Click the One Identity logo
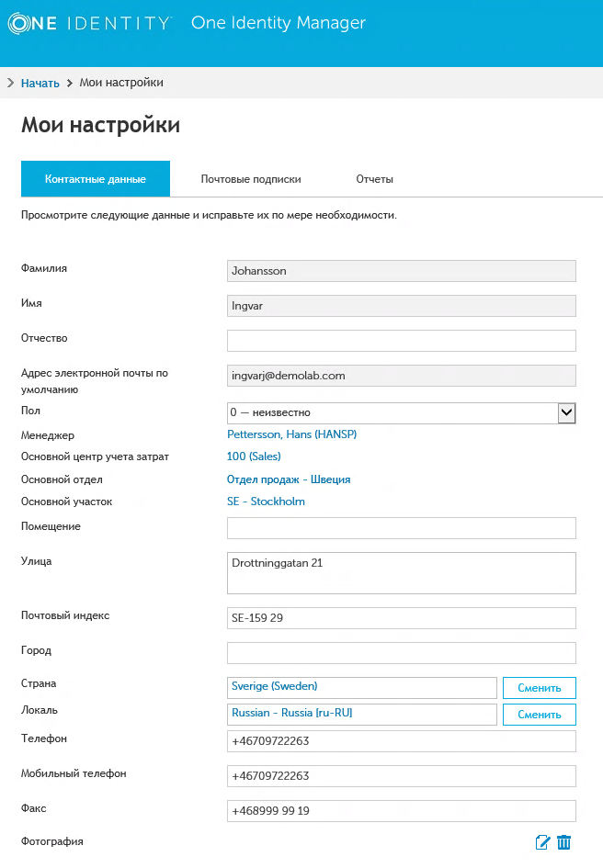This screenshot has height=868, width=603. pyautogui.click(x=89, y=23)
